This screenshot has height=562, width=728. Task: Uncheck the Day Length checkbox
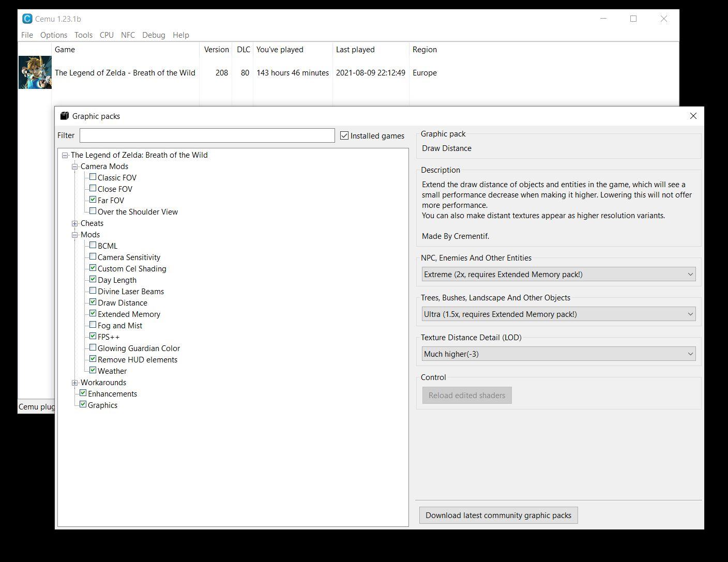click(x=93, y=279)
